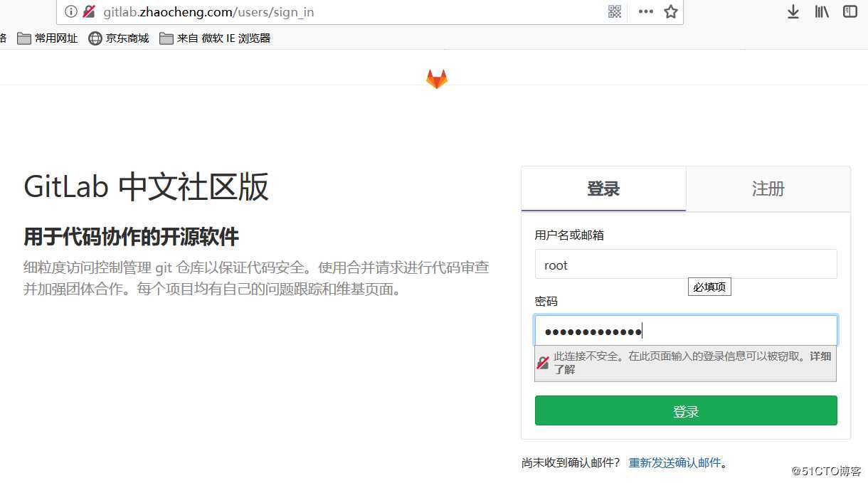Click the 必填项 tooltip
868x483 pixels.
[709, 287]
